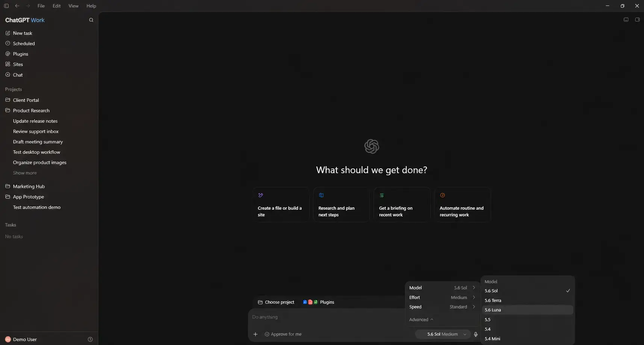Pick Automate routine and recurring work
644x345 pixels.
click(463, 205)
